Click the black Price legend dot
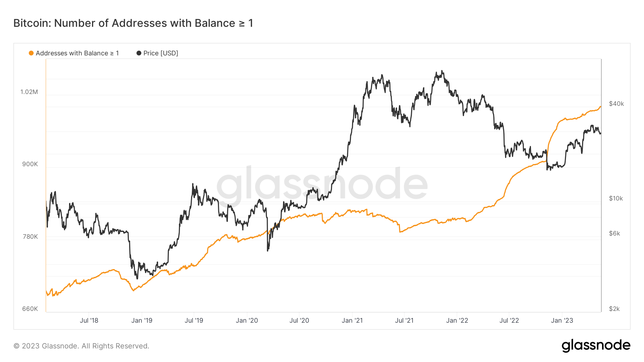Viewport: 644px width, 362px height. [x=139, y=53]
